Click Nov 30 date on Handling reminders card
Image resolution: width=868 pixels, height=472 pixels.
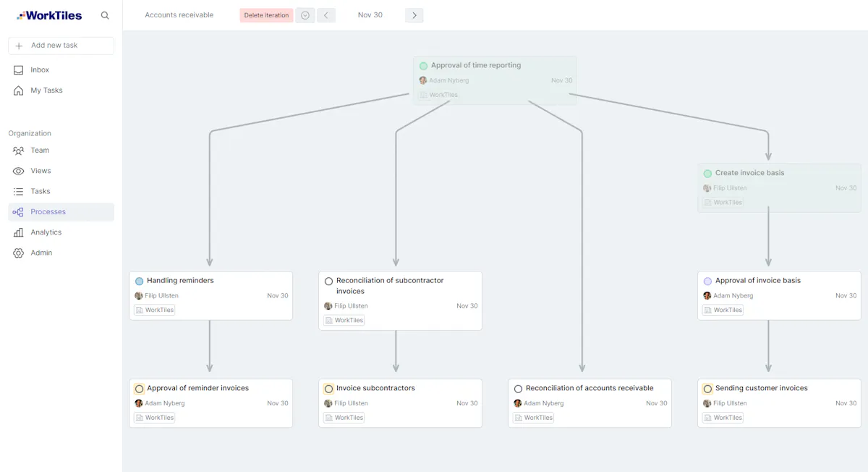(x=278, y=295)
